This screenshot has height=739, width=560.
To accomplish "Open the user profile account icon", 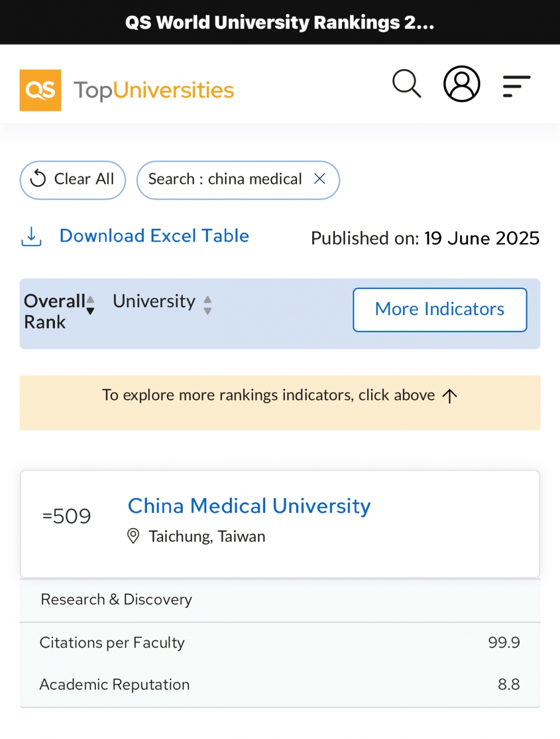I will (x=461, y=84).
